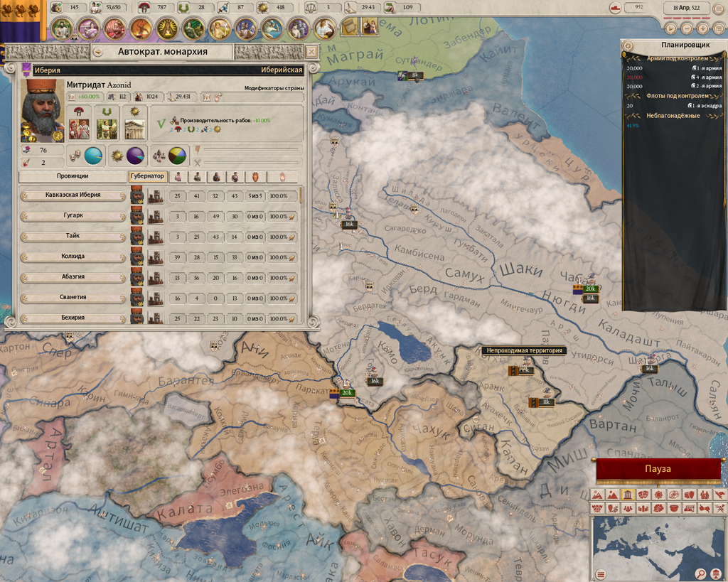Open the Гугарк province
This screenshot has height=582, width=728.
73,216
